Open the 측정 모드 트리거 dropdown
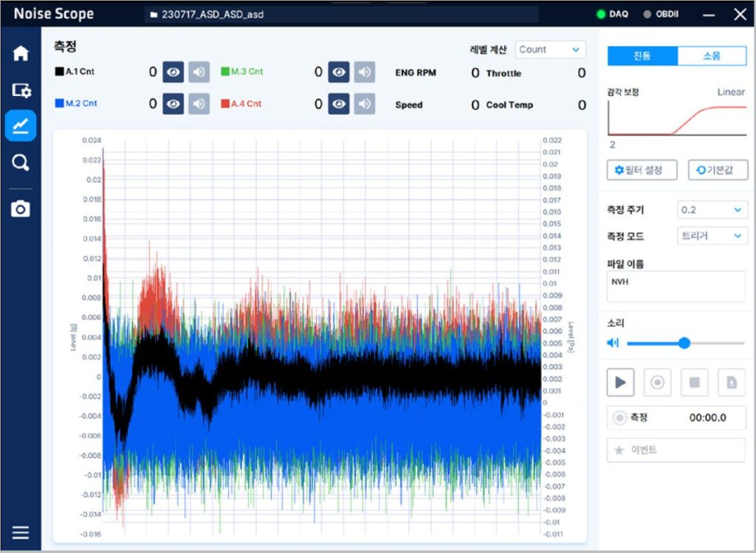 point(712,236)
